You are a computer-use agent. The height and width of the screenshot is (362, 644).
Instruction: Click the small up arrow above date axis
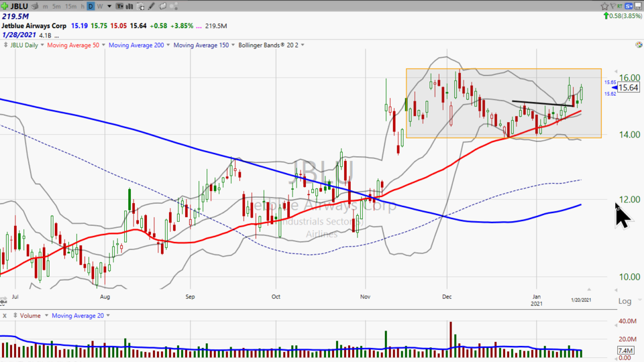click(x=589, y=290)
